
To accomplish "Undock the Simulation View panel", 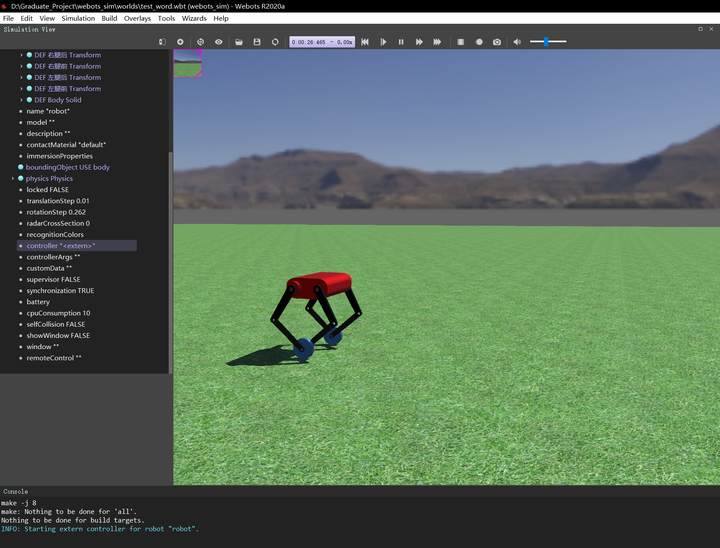I will pos(700,29).
